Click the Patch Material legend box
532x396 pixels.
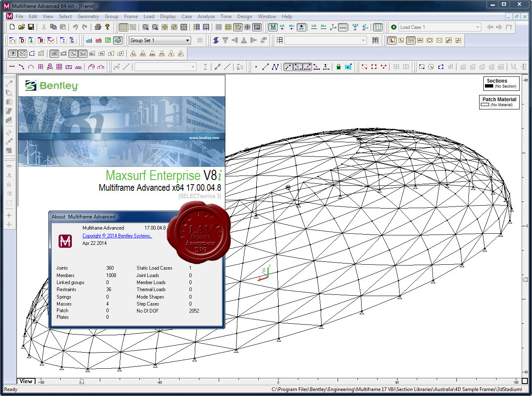point(499,102)
